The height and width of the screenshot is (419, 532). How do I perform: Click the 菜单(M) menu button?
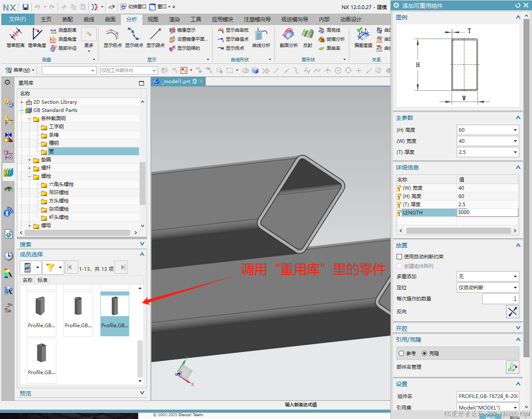tap(21, 70)
